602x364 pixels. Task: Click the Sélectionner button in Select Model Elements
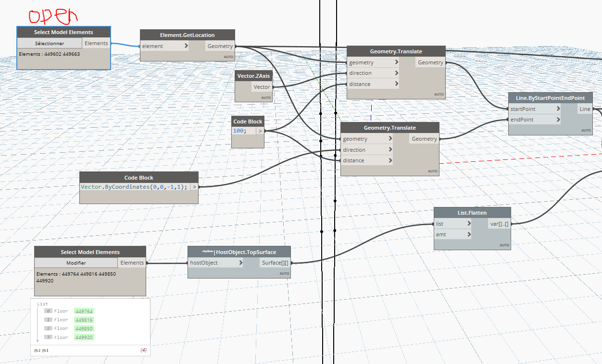pos(50,43)
